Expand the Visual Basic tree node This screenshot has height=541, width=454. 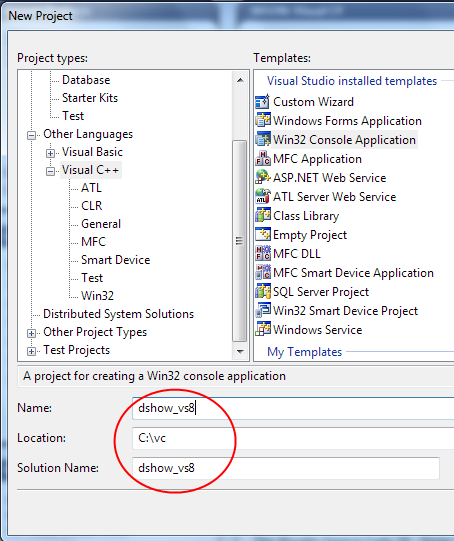(50, 153)
